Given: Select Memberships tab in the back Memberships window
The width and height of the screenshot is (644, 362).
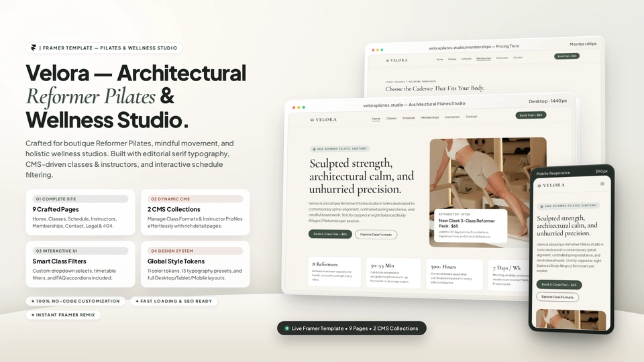Looking at the screenshot, I should tap(484, 58).
